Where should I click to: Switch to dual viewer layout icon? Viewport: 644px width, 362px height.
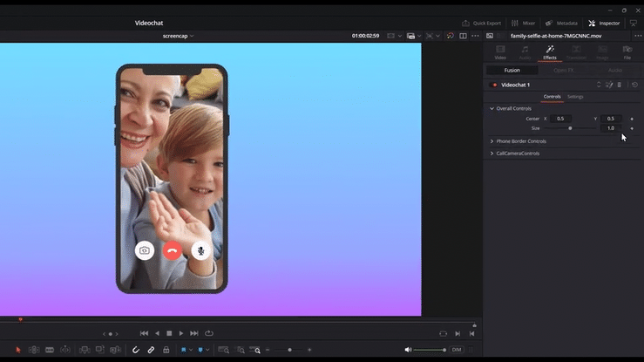click(x=463, y=36)
